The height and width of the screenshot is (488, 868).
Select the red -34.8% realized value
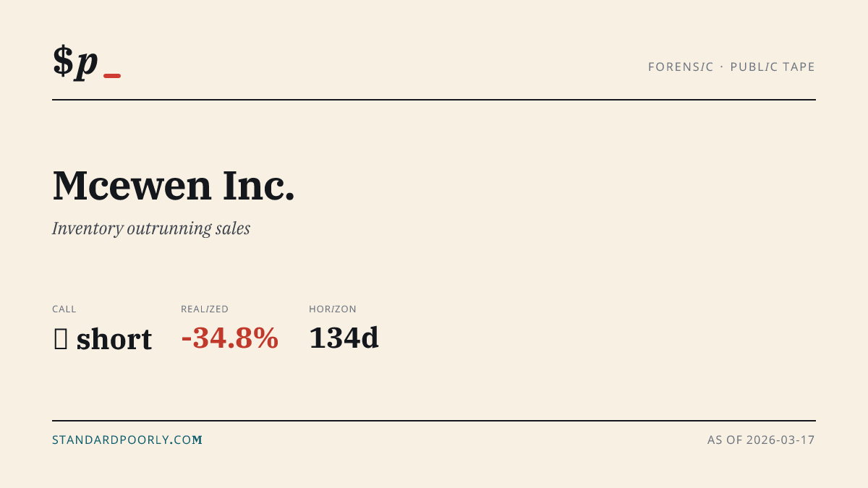pyautogui.click(x=229, y=338)
